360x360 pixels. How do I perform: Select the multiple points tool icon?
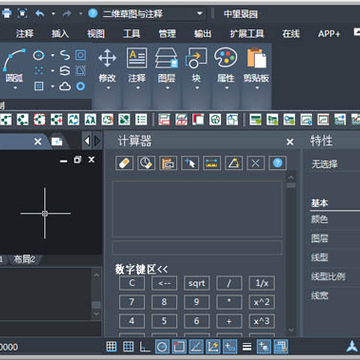[x=39, y=70]
